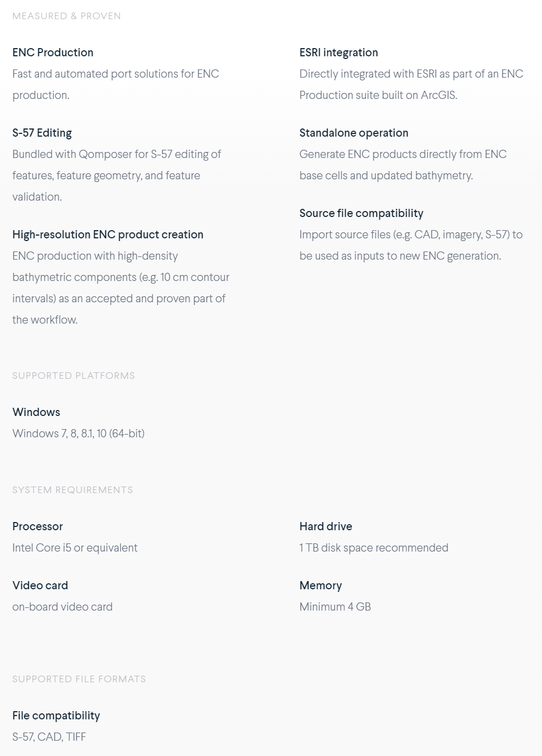
Task: Click the Memory heading
Action: (x=320, y=585)
